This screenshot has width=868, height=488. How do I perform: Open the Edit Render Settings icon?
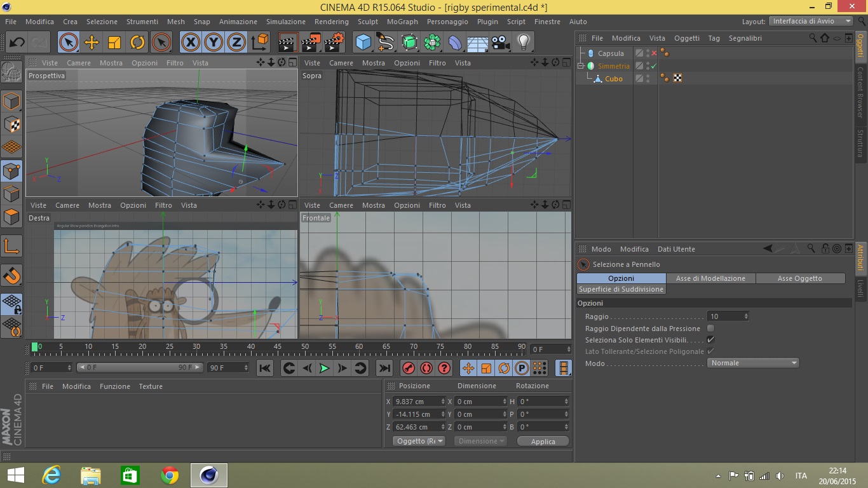(x=334, y=43)
